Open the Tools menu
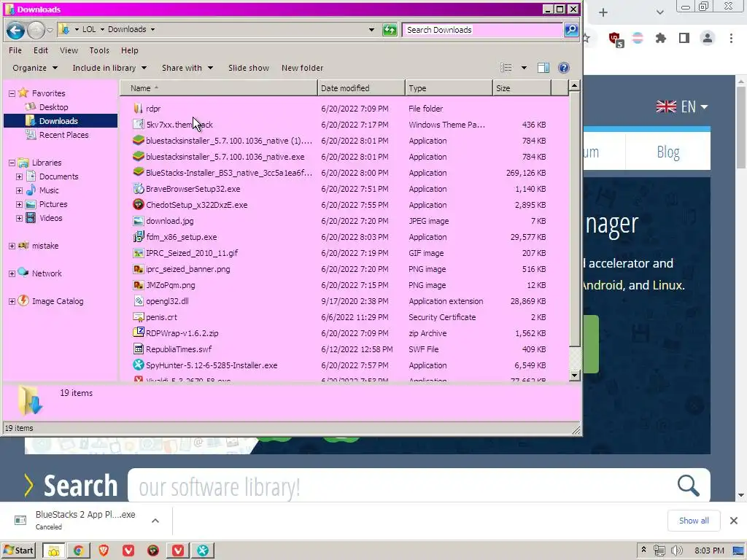Screen dimensions: 747x560 tap(99, 50)
